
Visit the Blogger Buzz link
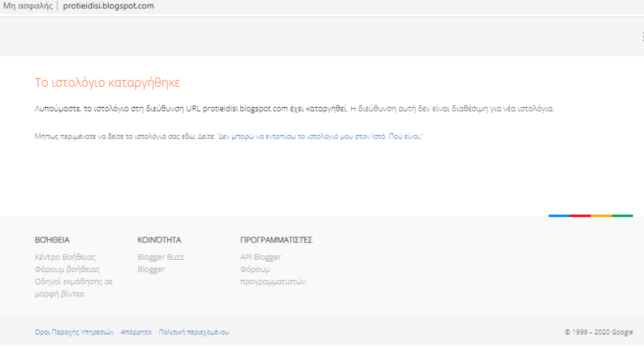pyautogui.click(x=160, y=257)
